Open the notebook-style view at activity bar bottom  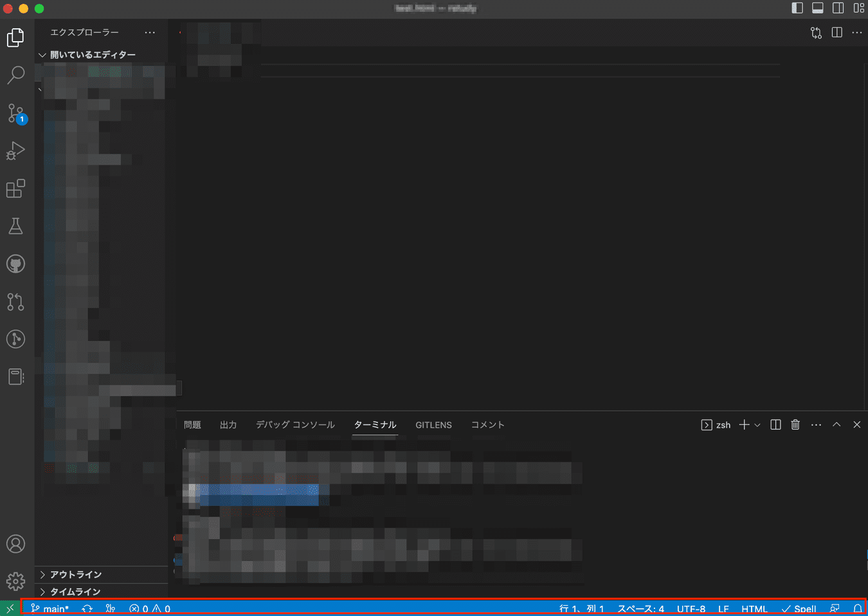[15, 377]
